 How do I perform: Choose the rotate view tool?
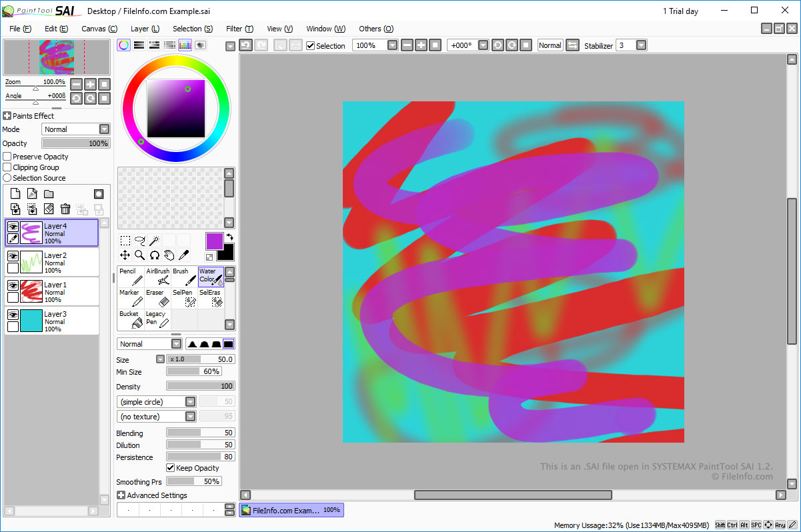point(154,255)
